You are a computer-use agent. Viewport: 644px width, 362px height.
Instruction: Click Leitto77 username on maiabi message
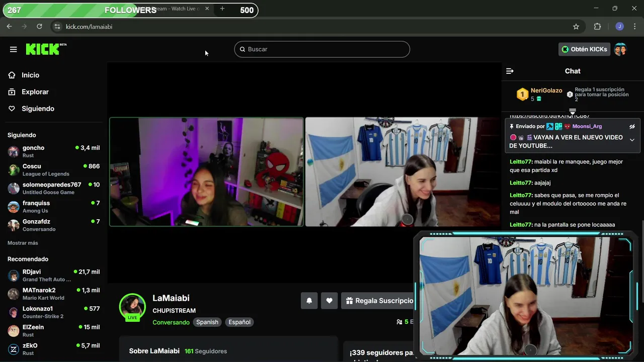[x=521, y=162]
